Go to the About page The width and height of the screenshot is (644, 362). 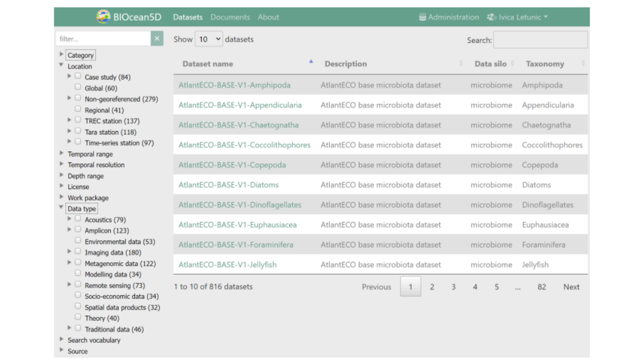coord(268,17)
